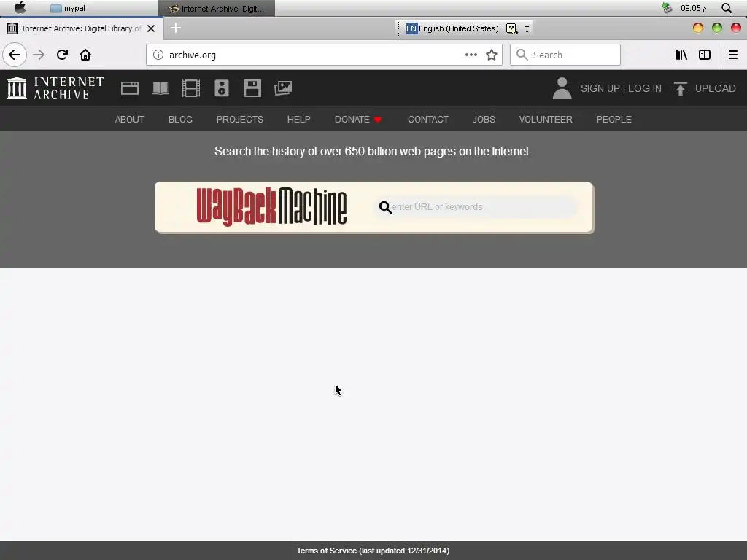Screen dimensions: 747x560
Task: Toggle the sidebar view icon
Action: [x=705, y=55]
